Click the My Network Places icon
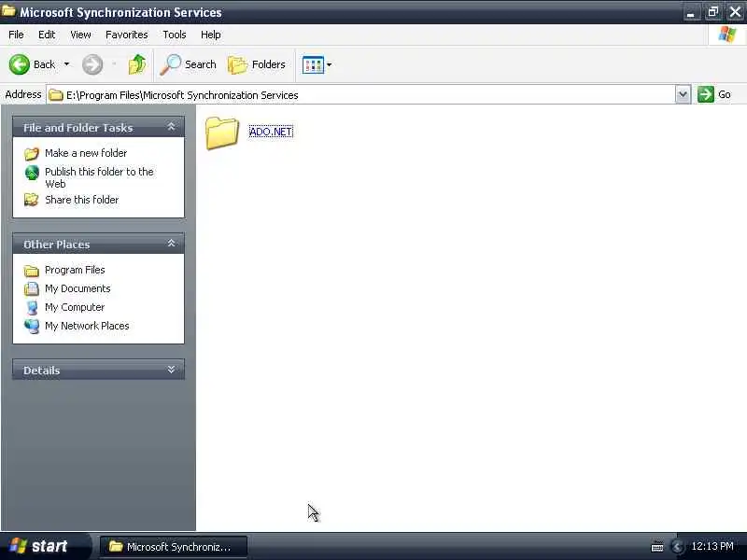 pos(32,326)
